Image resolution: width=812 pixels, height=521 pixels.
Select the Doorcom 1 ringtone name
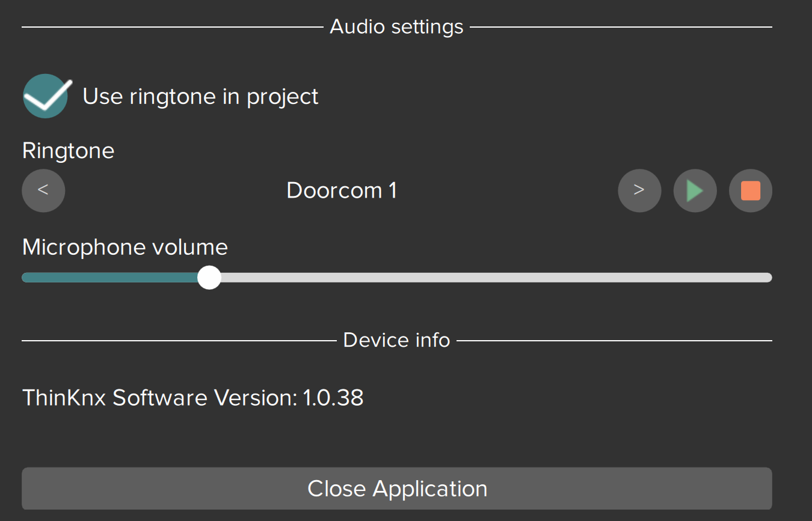(342, 190)
